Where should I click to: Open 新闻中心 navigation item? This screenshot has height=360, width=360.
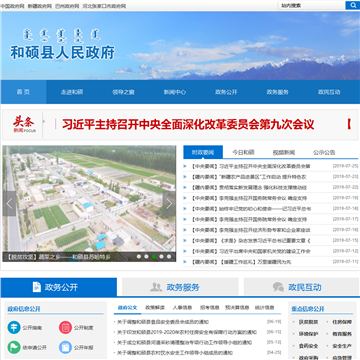pyautogui.click(x=175, y=92)
